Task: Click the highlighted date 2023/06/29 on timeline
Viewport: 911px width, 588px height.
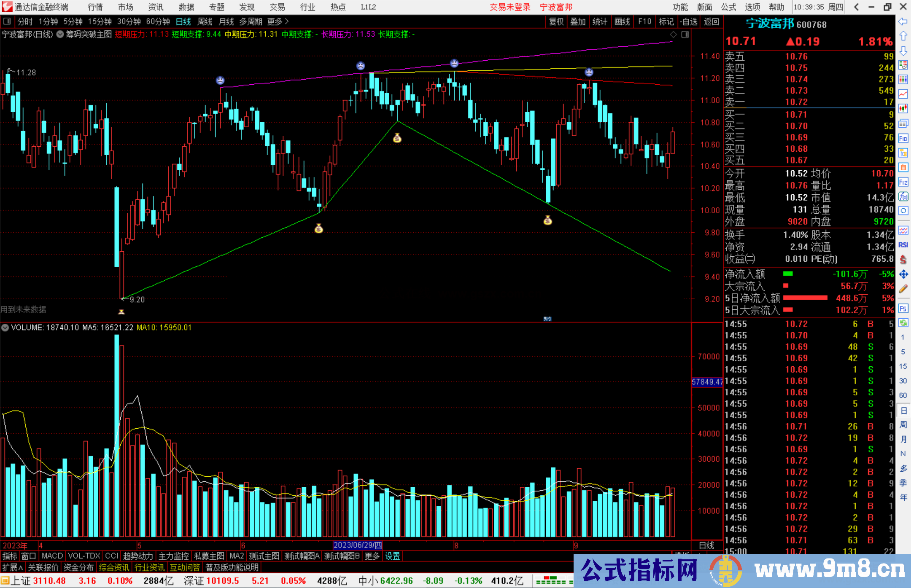Action: [x=358, y=545]
